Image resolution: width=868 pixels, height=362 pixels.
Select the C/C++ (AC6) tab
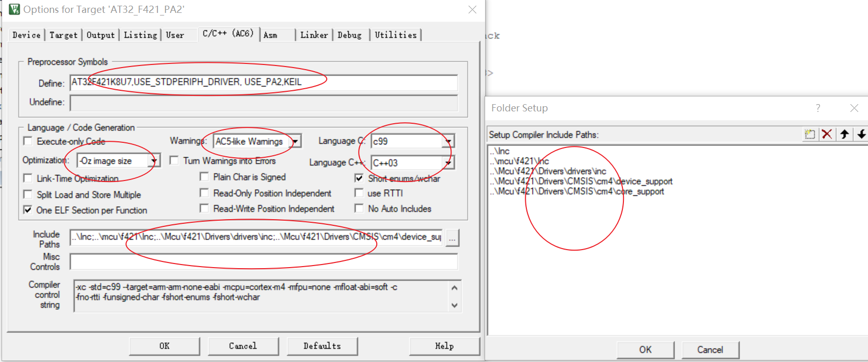click(228, 34)
